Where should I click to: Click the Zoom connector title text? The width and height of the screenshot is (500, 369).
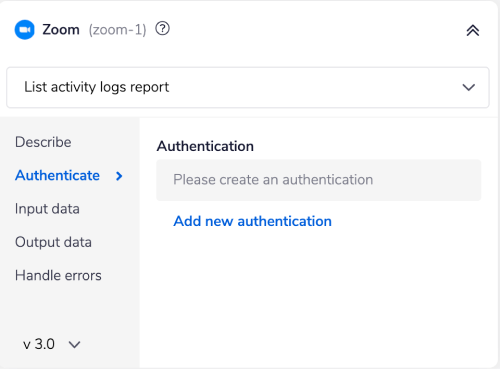click(x=61, y=30)
